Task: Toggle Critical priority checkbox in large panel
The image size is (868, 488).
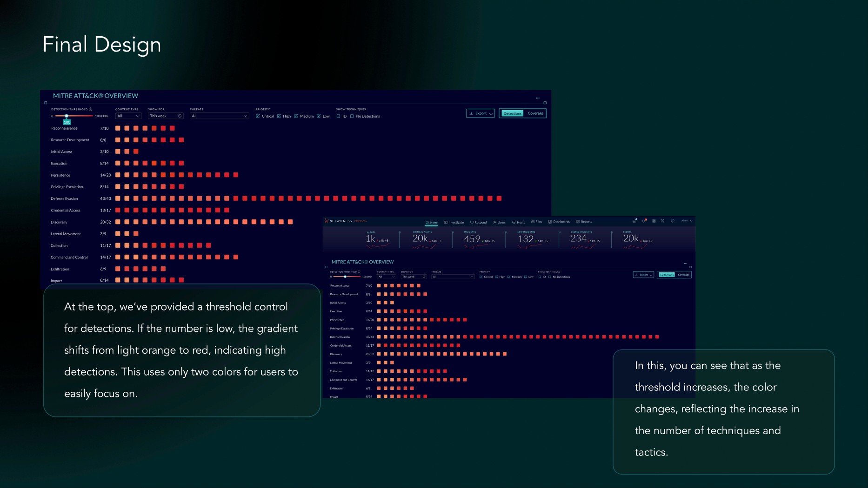Action: click(x=258, y=116)
